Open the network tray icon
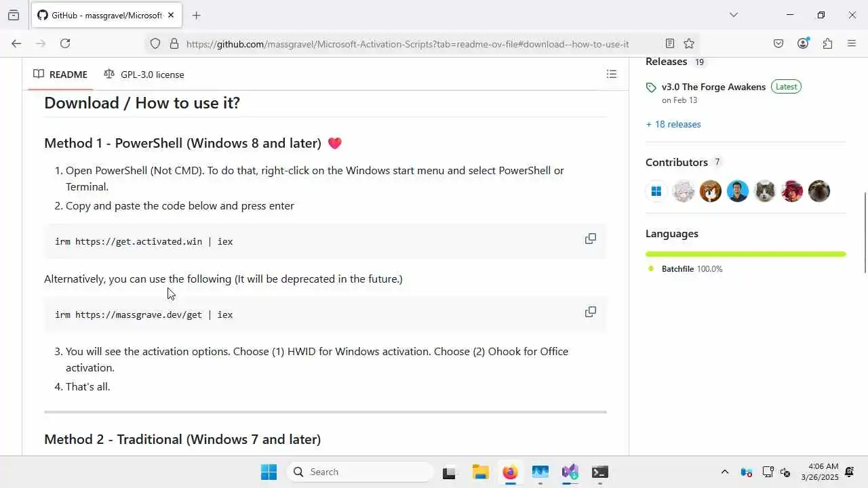868x488 pixels. pyautogui.click(x=768, y=472)
